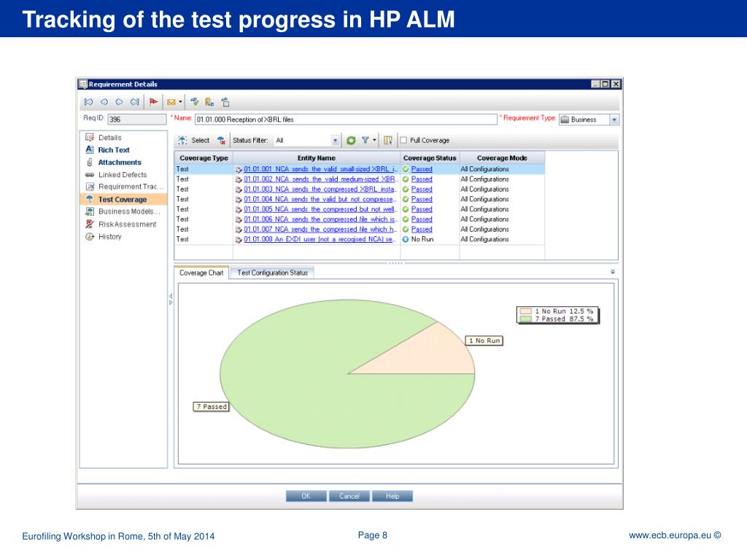Viewport: 747px width, 560px height.
Task: Sort by the Coverage Status column header
Action: pyautogui.click(x=430, y=158)
